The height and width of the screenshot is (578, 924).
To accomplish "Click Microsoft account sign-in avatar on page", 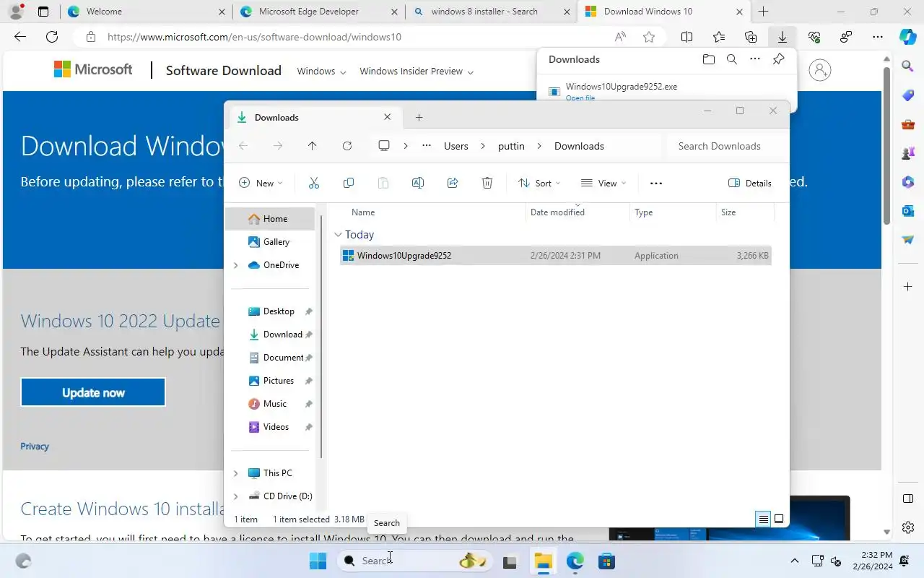I will [x=820, y=70].
